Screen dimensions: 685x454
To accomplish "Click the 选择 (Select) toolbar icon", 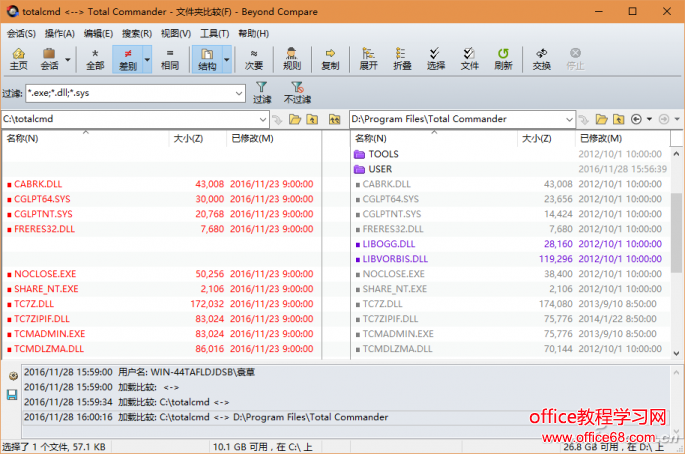I will coord(436,59).
